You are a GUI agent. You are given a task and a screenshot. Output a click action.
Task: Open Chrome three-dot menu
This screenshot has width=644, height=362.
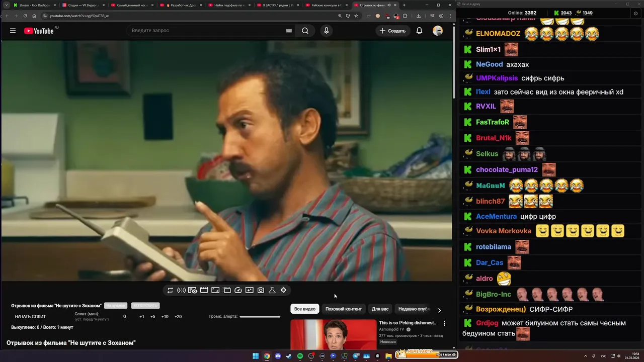coord(450,16)
